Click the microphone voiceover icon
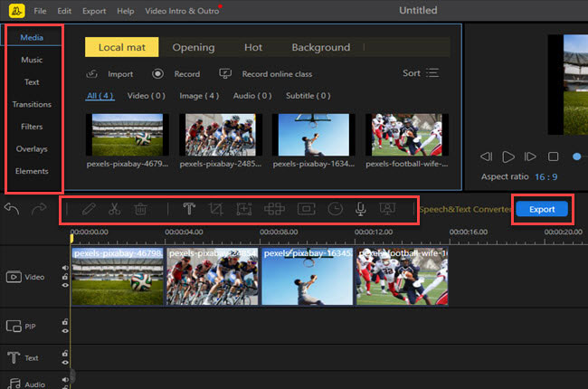This screenshot has height=389, width=588. (361, 209)
